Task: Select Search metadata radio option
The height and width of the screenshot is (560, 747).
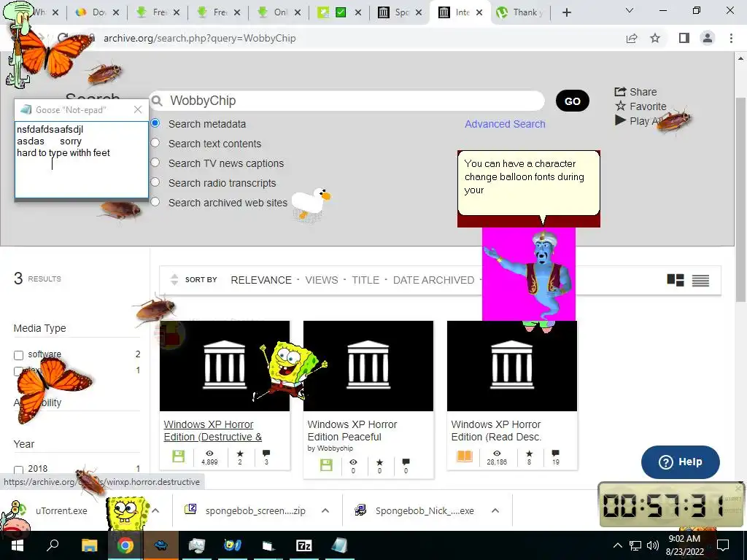Action: click(155, 123)
